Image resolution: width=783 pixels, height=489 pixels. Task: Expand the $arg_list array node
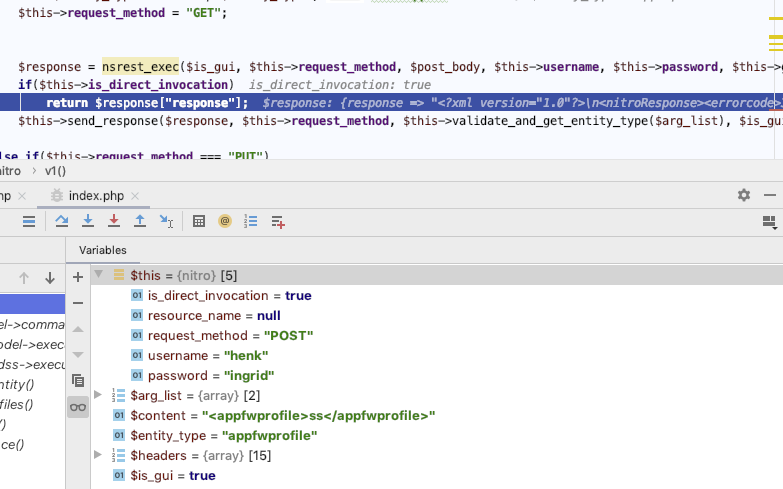point(98,395)
